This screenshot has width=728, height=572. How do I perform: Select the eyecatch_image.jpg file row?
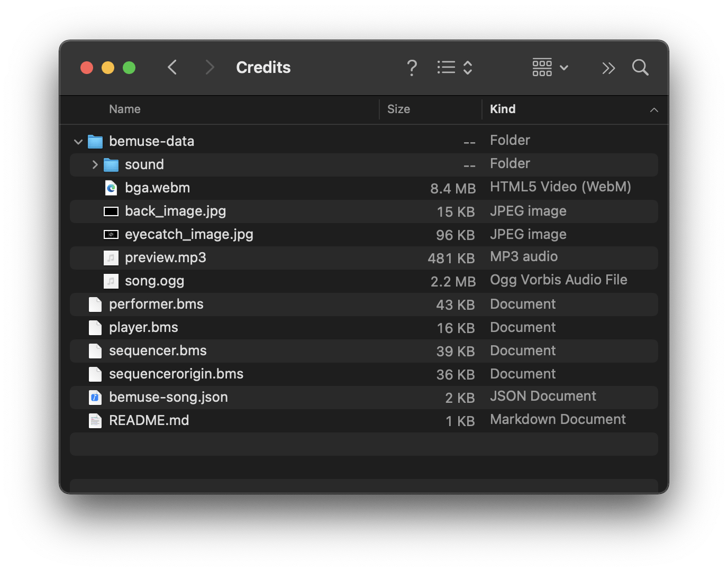tap(317, 234)
